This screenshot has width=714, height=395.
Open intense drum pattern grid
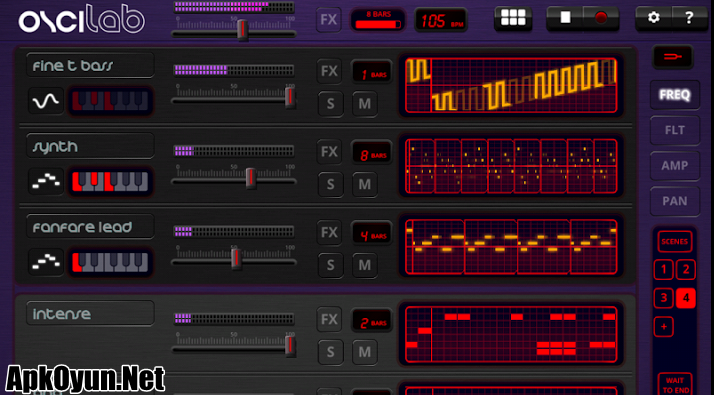point(511,334)
